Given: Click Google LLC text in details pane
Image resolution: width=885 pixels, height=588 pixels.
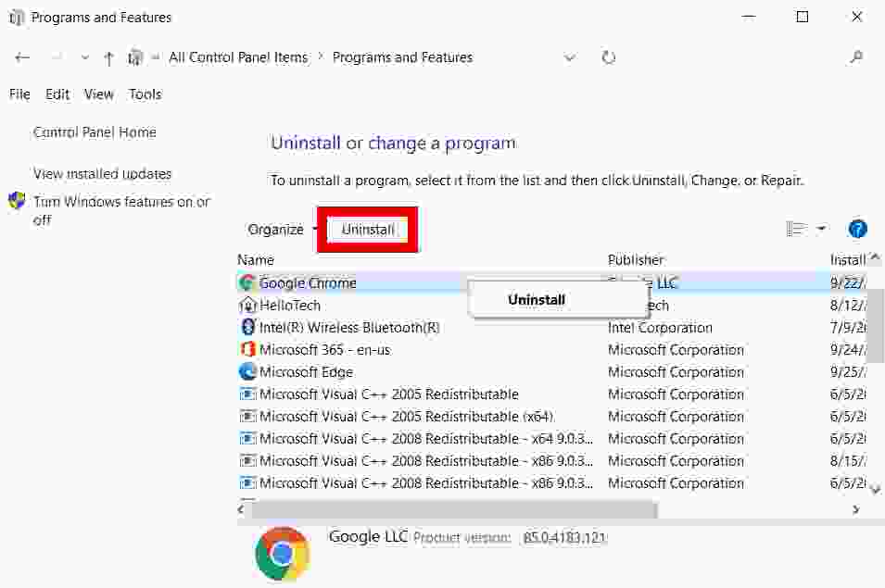Looking at the screenshot, I should (x=368, y=537).
